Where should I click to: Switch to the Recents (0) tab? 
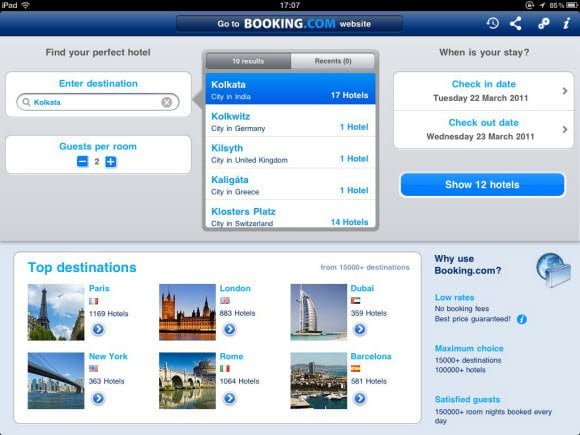coord(333,61)
